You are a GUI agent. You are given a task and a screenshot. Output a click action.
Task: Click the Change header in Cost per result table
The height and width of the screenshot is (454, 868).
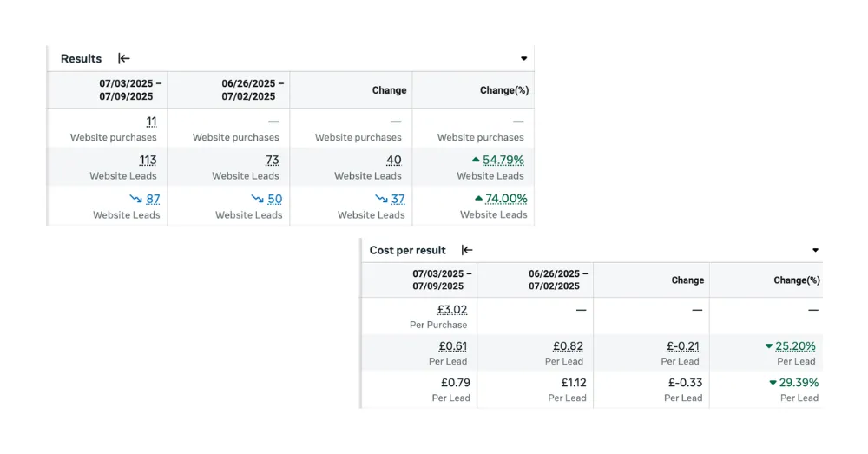tap(687, 280)
